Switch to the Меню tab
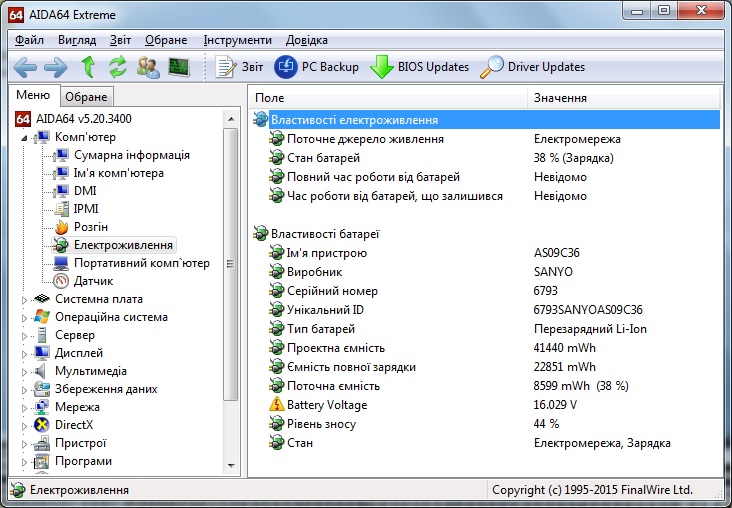Viewport: 732px width, 508px height. coord(33,95)
